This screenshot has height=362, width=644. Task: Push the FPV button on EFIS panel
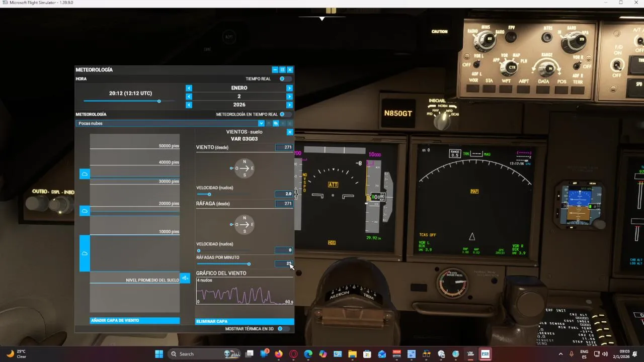[511, 37]
